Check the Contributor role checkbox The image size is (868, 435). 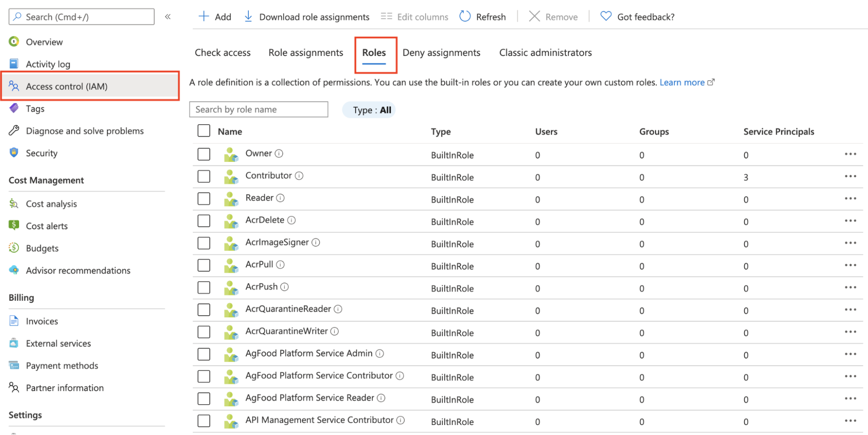[x=204, y=176]
